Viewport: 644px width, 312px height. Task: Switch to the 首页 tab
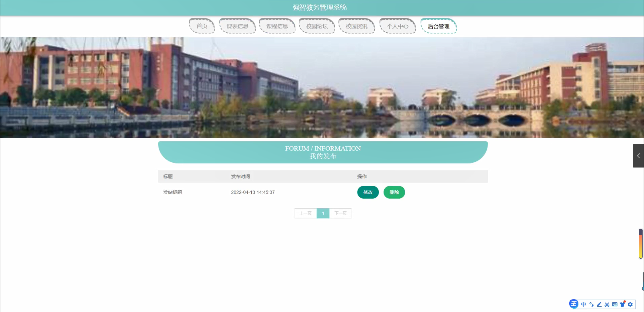pyautogui.click(x=202, y=26)
